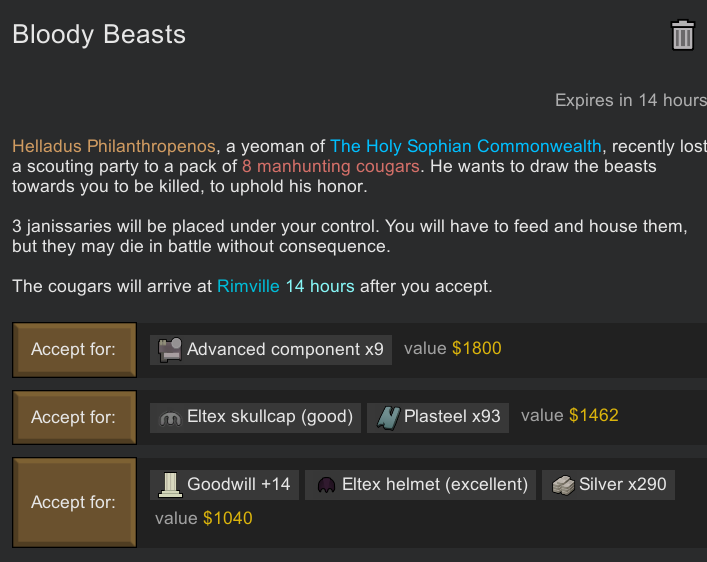707x562 pixels.
Task: Select the Advanced component x9 reward label
Action: click(x=285, y=349)
